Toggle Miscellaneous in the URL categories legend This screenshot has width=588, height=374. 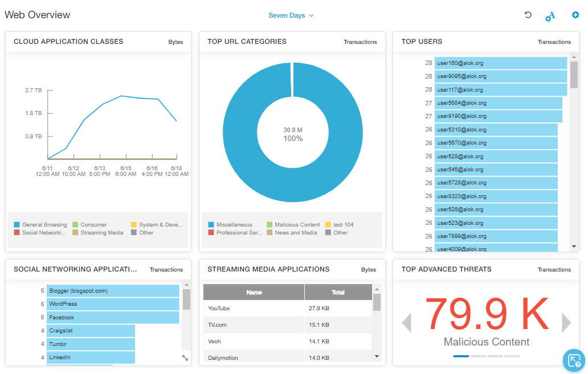coord(232,225)
